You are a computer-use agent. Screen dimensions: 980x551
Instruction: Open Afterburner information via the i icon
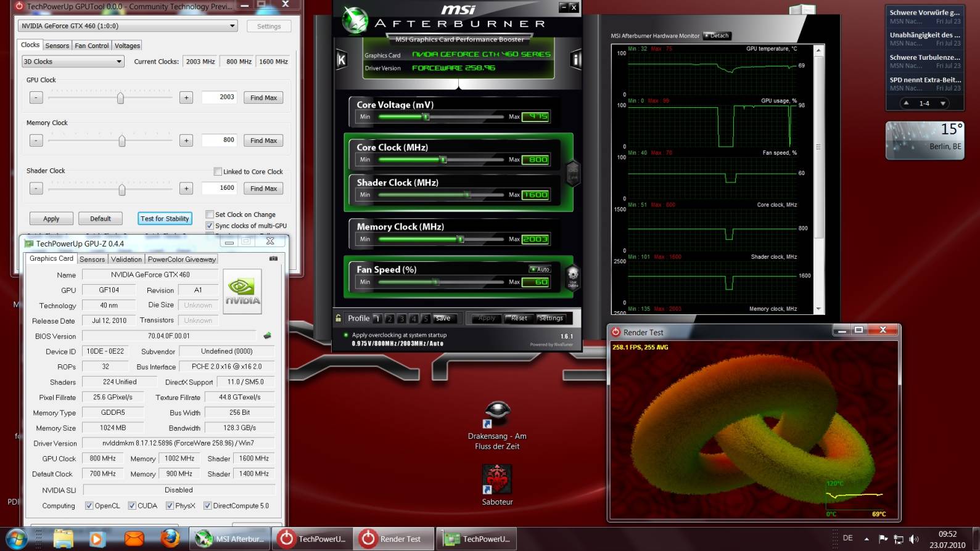[x=575, y=60]
